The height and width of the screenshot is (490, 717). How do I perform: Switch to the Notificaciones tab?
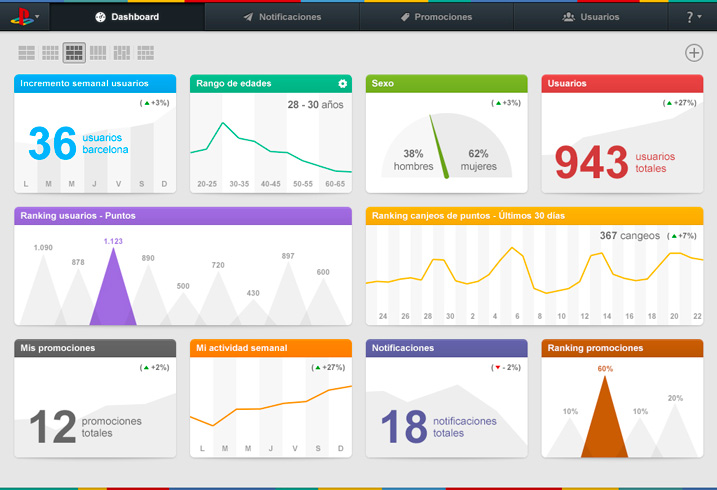(282, 17)
